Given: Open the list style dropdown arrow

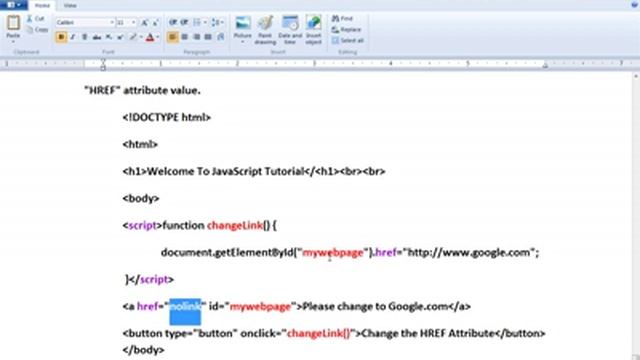Looking at the screenshot, I should click(x=205, y=22).
